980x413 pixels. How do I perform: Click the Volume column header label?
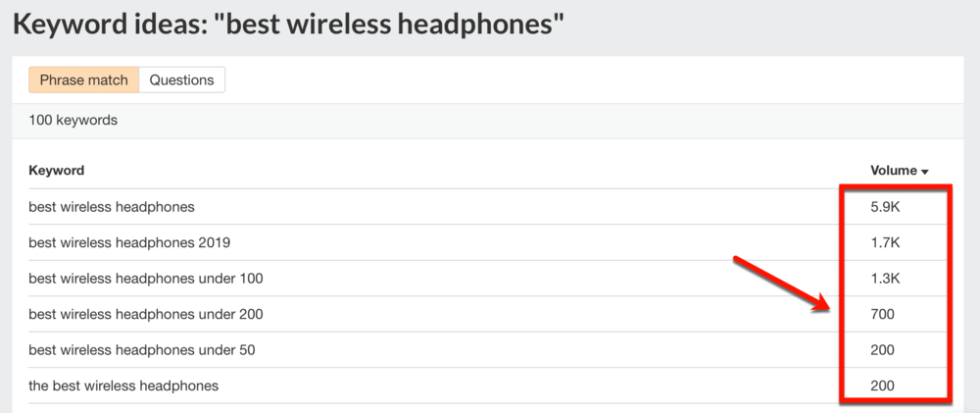click(x=893, y=171)
